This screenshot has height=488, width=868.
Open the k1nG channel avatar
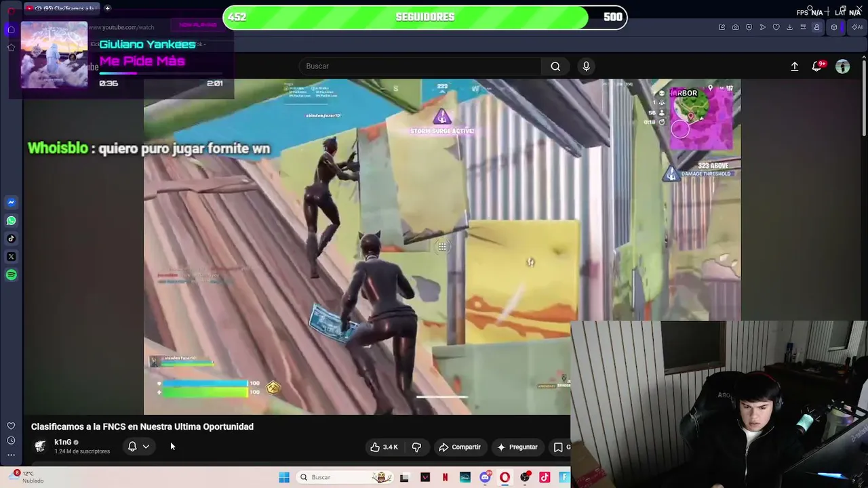pyautogui.click(x=40, y=446)
